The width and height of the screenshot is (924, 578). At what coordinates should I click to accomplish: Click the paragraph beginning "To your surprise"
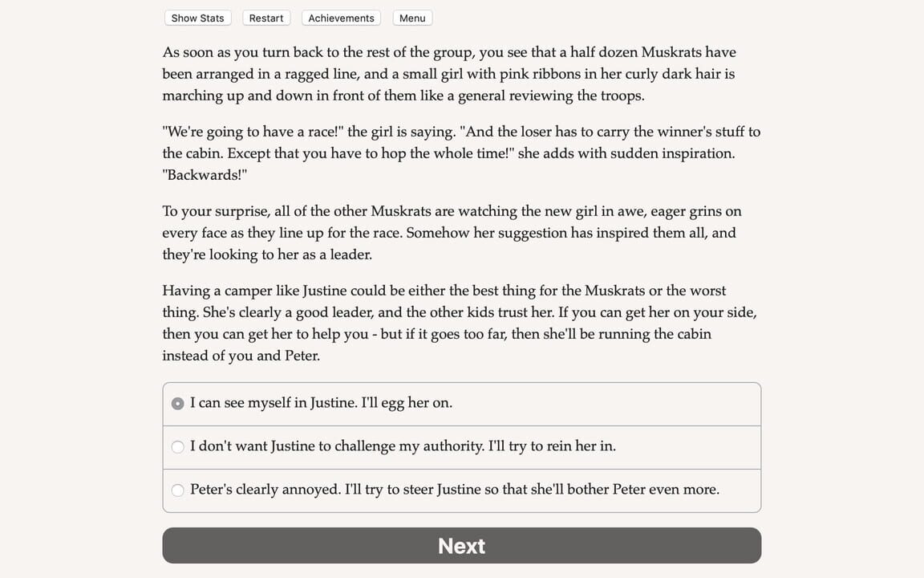point(452,233)
